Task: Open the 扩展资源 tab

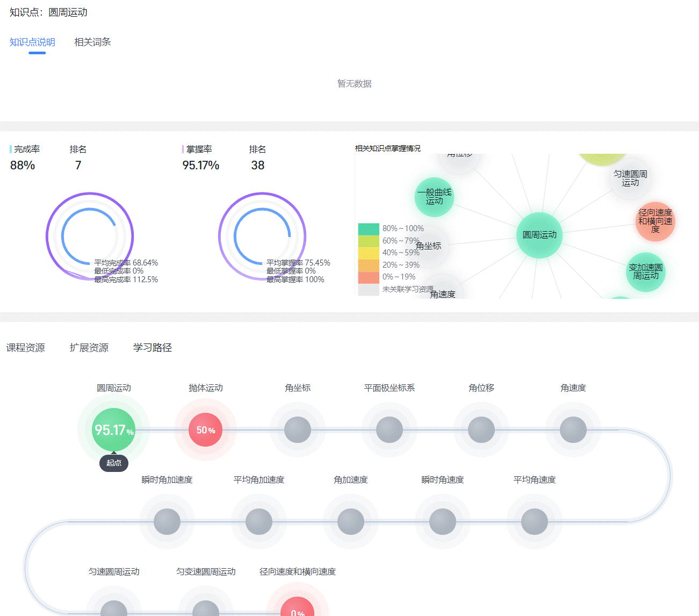Action: 89,348
